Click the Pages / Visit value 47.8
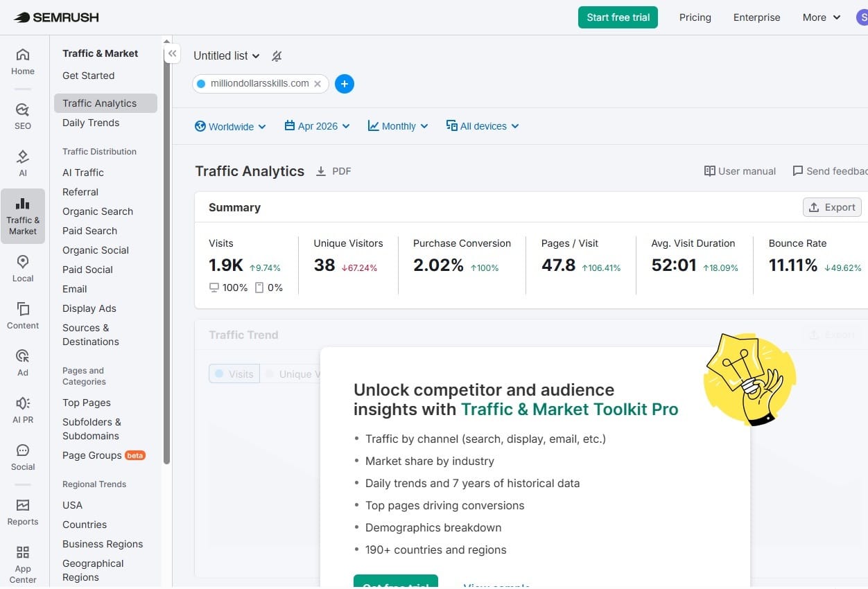 [559, 265]
